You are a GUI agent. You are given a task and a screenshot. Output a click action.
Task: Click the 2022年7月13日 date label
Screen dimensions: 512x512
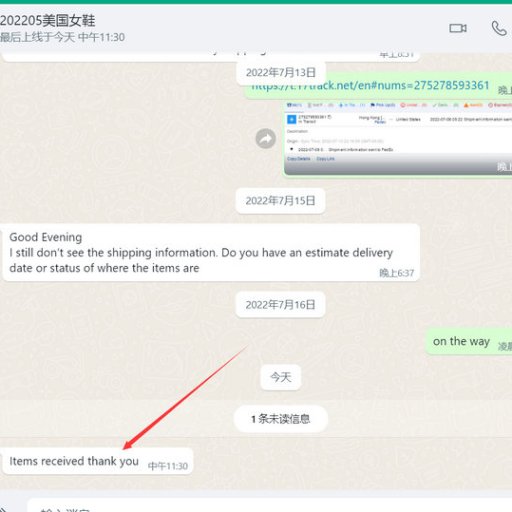tap(281, 72)
